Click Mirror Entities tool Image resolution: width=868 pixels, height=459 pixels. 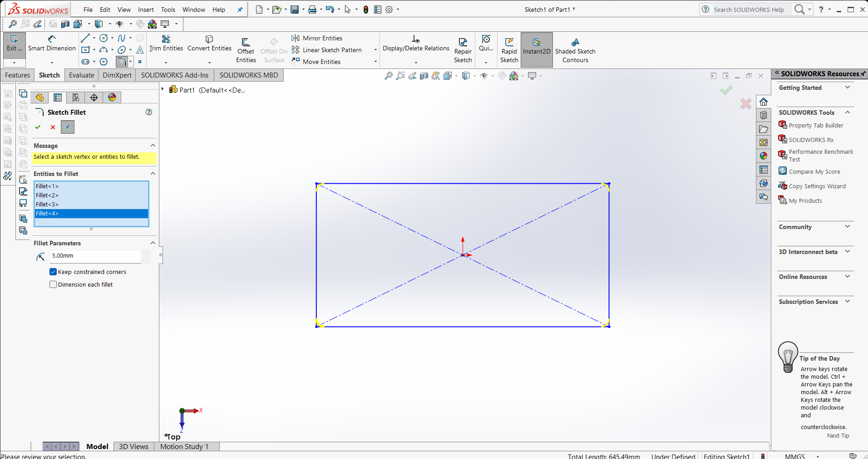(317, 38)
